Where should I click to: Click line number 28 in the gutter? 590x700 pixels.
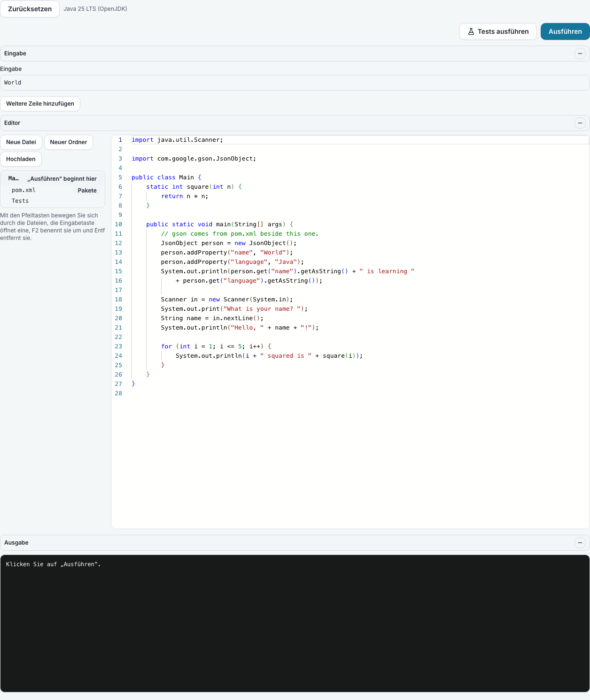point(118,393)
